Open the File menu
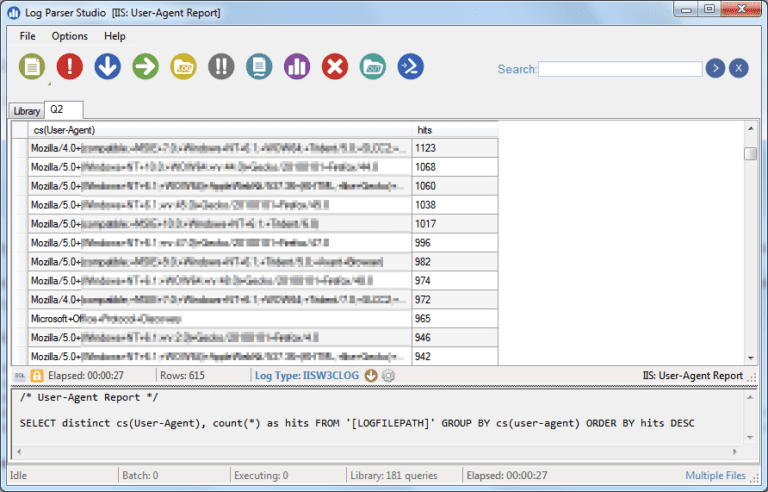Screen dimensions: 768x492 coord(27,36)
